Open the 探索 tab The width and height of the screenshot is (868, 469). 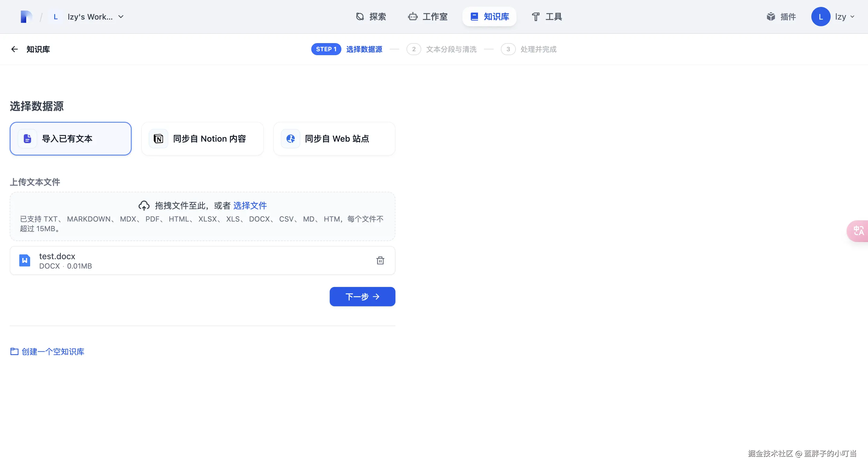(371, 17)
